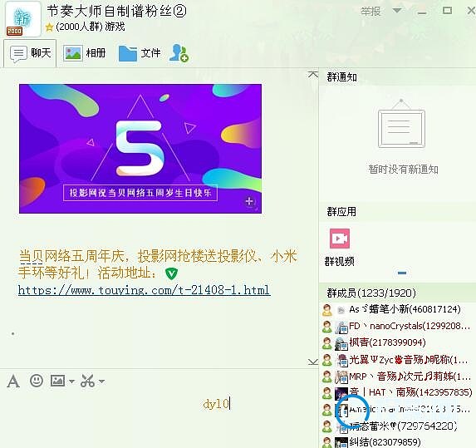Select the 聊天 chat tab
Image resolution: width=476 pixels, height=448 pixels.
(30, 53)
